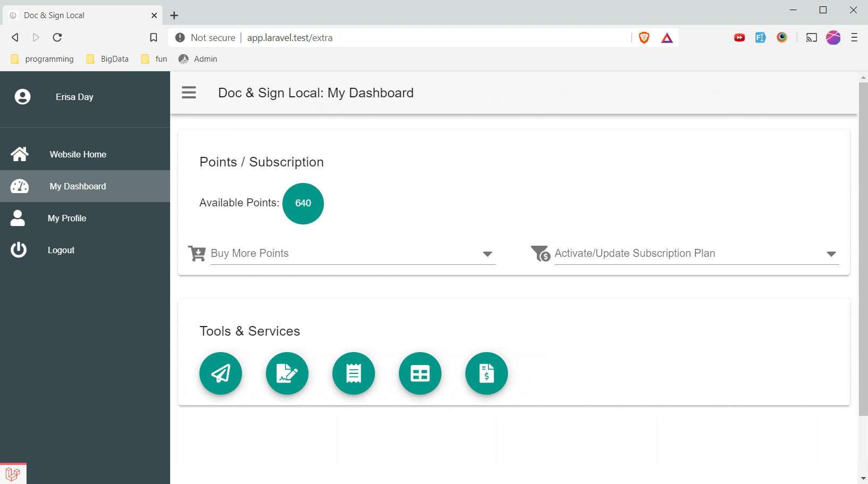Click the bookmark this page icon
The image size is (868, 484).
coord(153,38)
